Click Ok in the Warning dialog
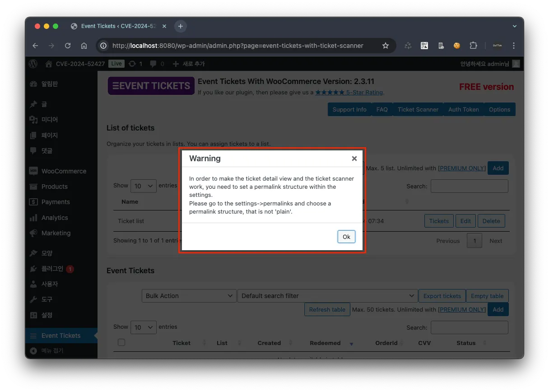Image resolution: width=549 pixels, height=392 pixels. [346, 237]
